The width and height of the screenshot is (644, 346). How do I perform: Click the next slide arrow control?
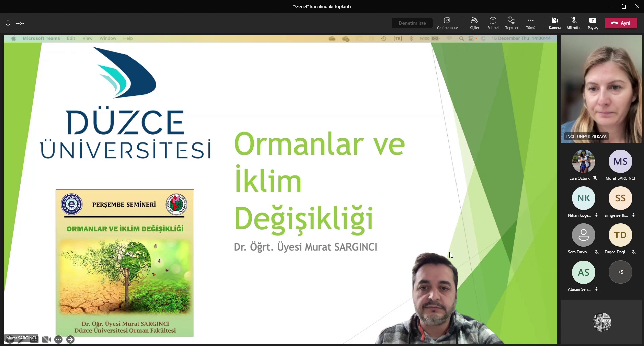[x=70, y=340]
